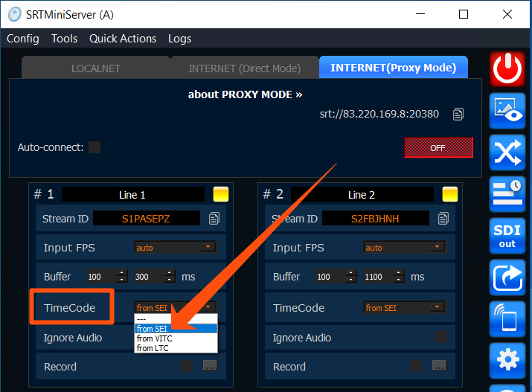Viewport: 532px width, 392px height.
Task: Click the share forward-arrow icon
Action: (507, 277)
